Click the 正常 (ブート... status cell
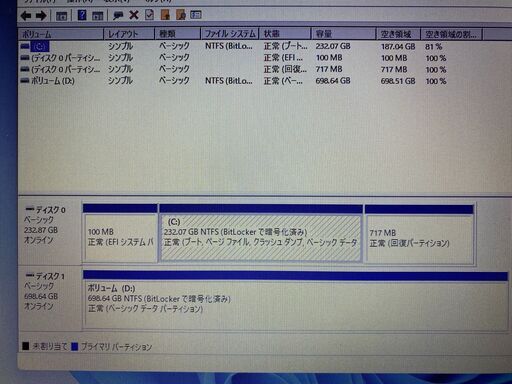The height and width of the screenshot is (384, 512). [x=285, y=46]
